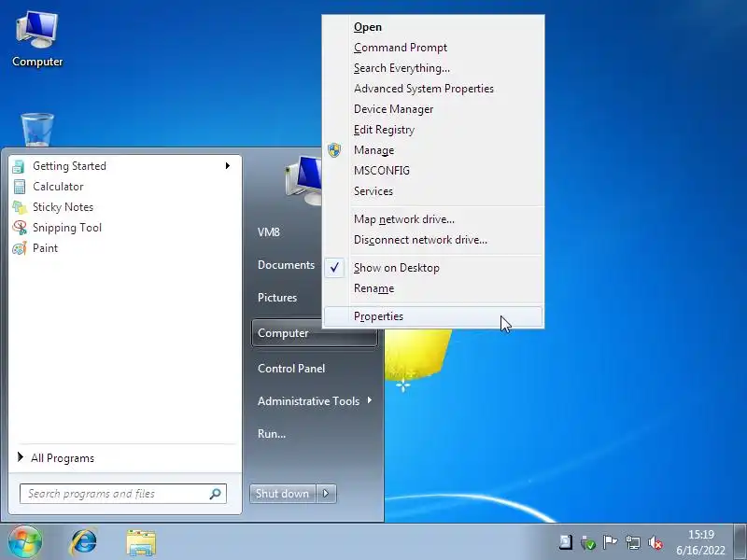This screenshot has width=747, height=560.
Task: Click the Sticky Notes icon
Action: 19,207
